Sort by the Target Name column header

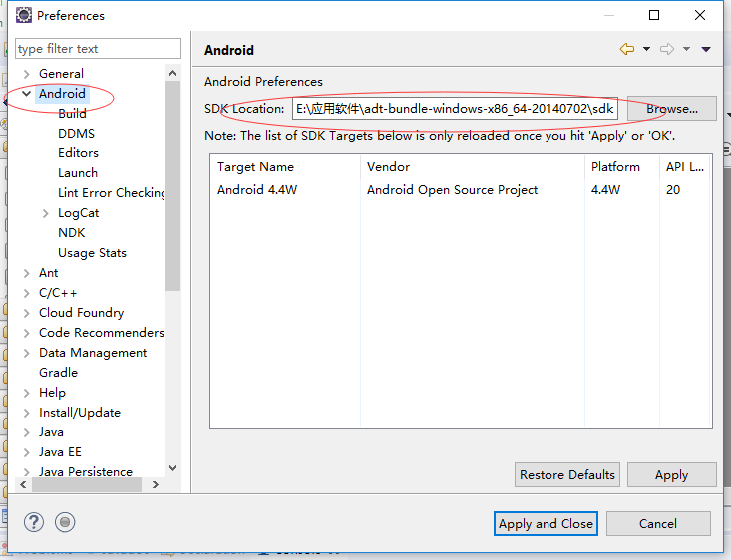[255, 167]
